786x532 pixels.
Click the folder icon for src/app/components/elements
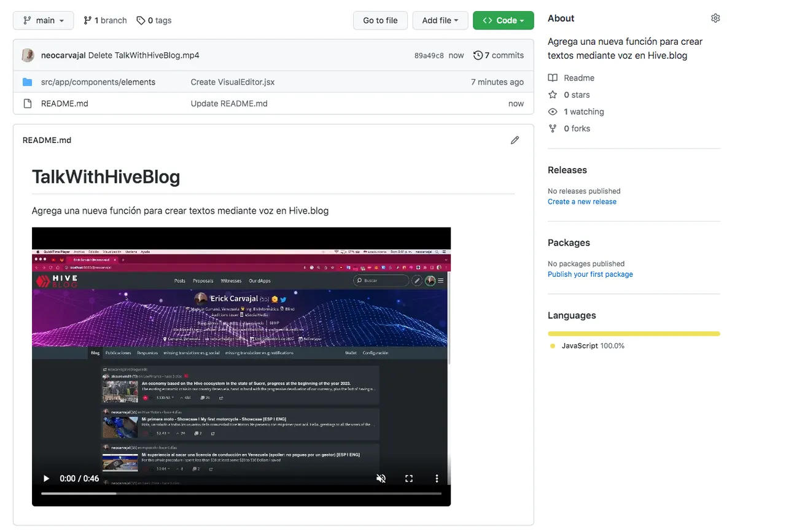point(28,82)
